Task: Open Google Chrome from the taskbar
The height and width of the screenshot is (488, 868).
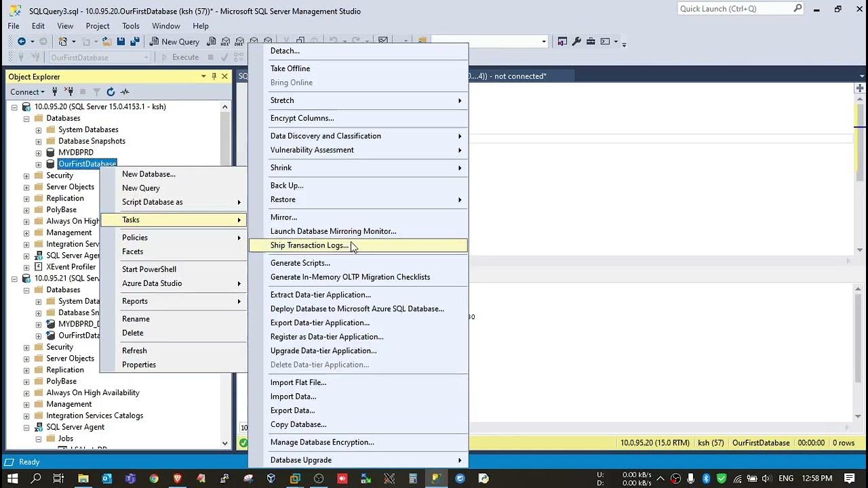Action: pos(154,478)
